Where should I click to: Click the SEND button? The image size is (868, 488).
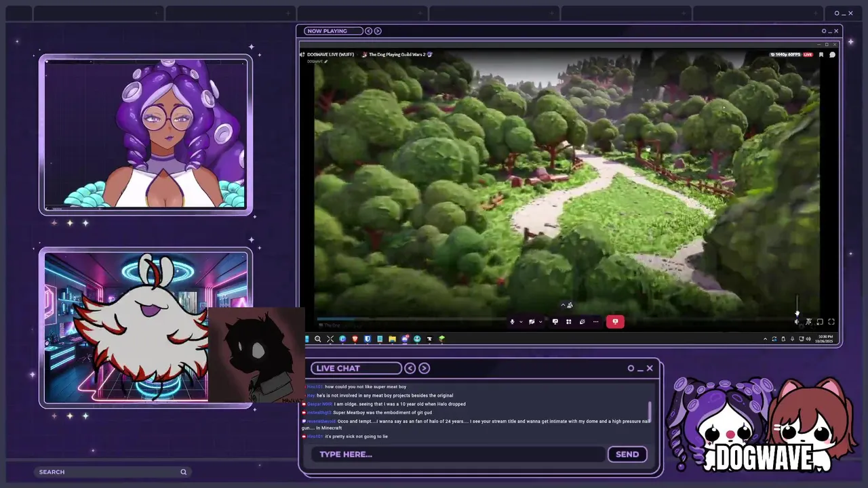[627, 454]
